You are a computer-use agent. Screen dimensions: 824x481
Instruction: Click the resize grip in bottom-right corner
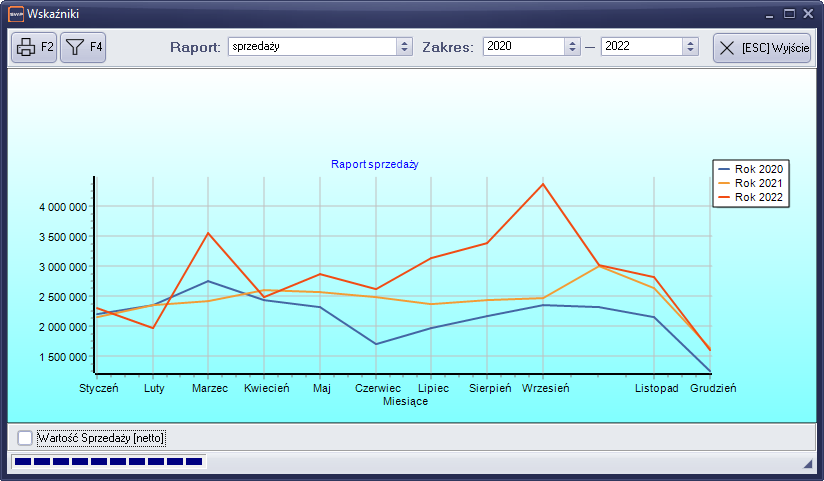[808, 465]
